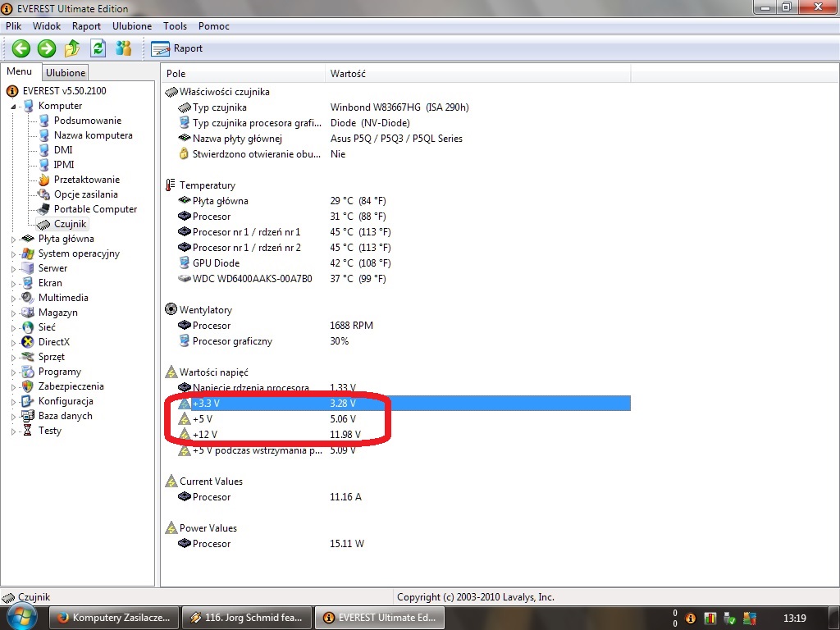Select Podsumowanie in the tree
Screen dimensions: 840x630
point(87,121)
